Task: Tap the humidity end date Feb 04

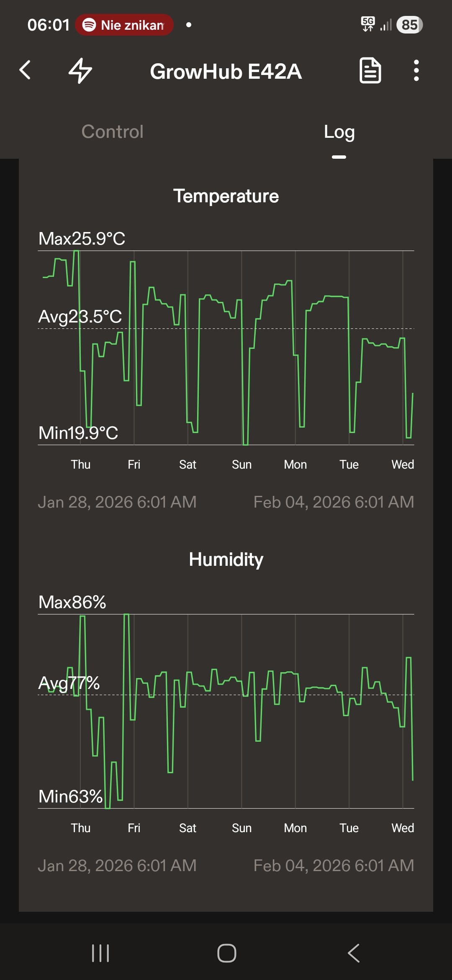Action: point(334,866)
